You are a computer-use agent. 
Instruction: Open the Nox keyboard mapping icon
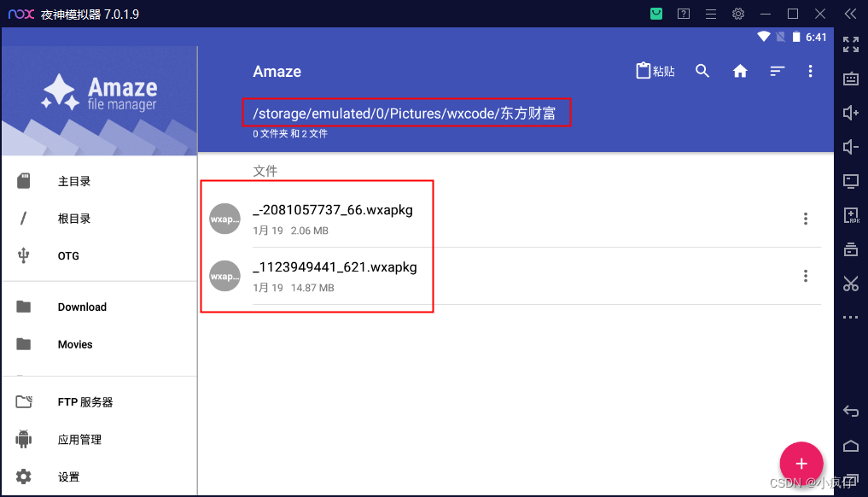851,79
